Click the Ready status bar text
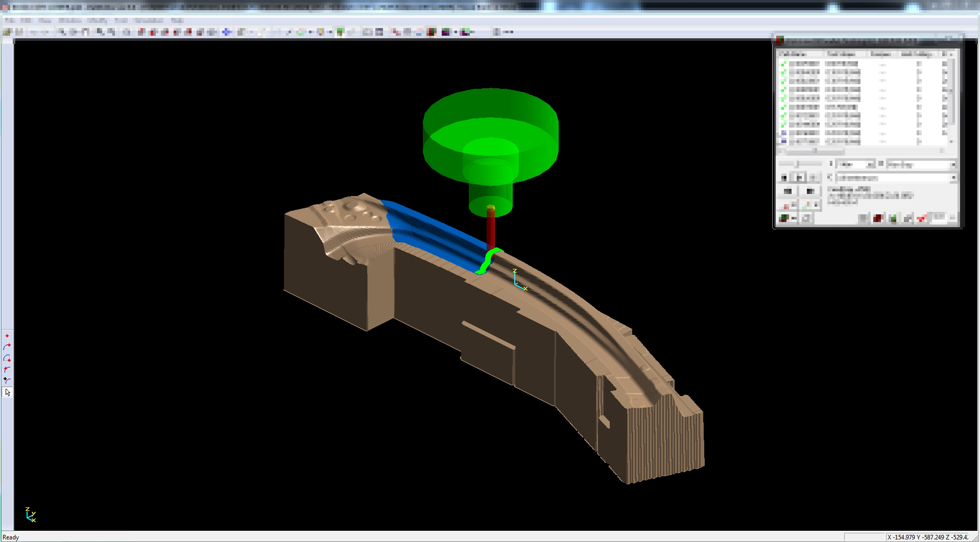Image resolution: width=980 pixels, height=542 pixels. point(11,537)
